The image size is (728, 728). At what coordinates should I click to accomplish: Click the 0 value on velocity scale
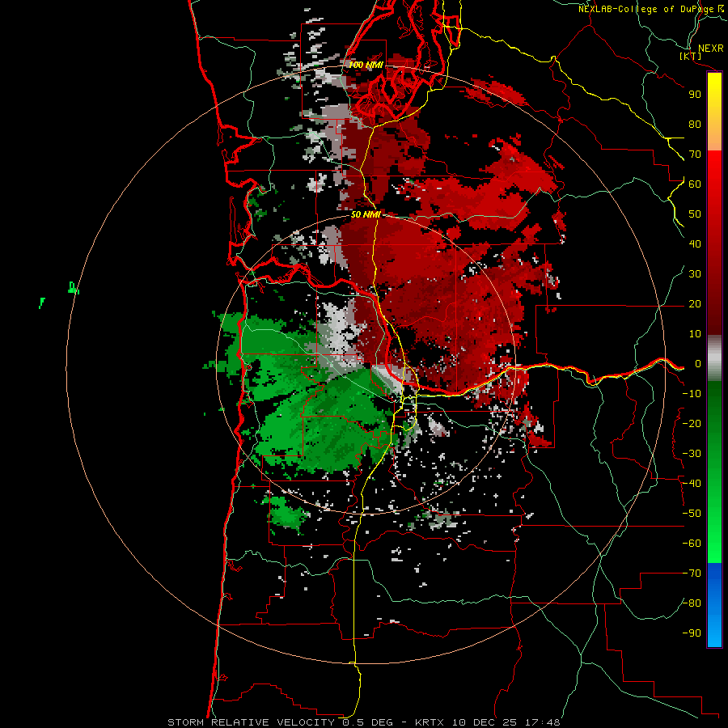698,363
